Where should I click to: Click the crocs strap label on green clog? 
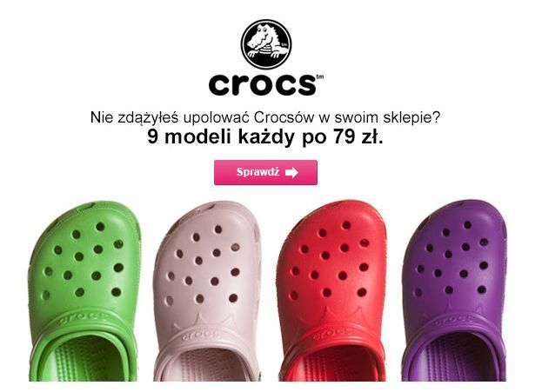[x=83, y=318]
